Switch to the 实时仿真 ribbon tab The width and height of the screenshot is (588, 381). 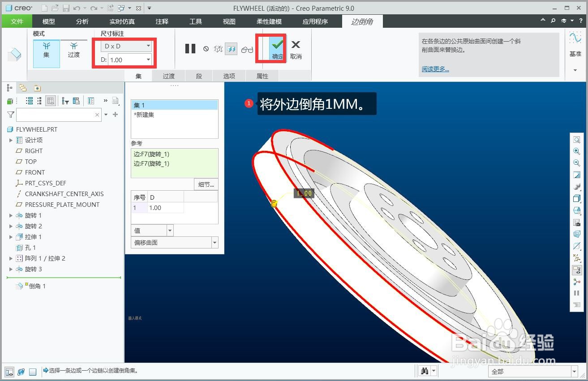click(x=122, y=21)
